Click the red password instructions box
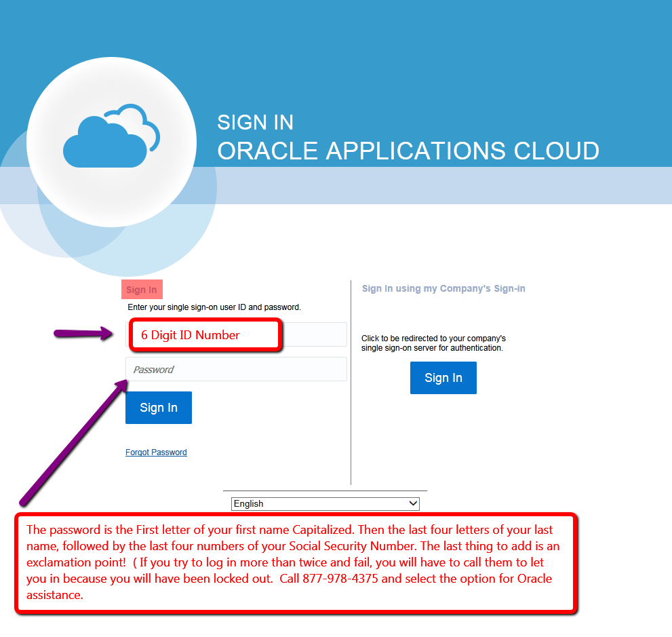672x637 pixels. [296, 563]
